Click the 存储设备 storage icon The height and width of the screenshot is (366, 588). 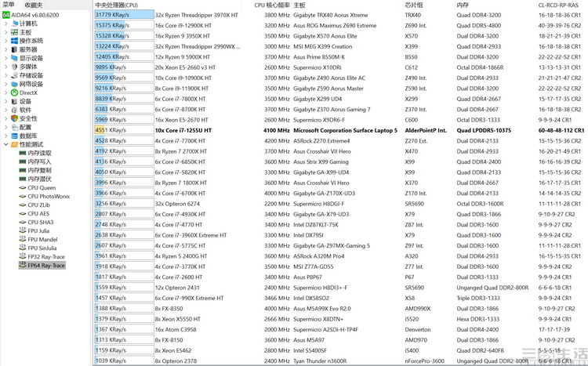(x=15, y=75)
